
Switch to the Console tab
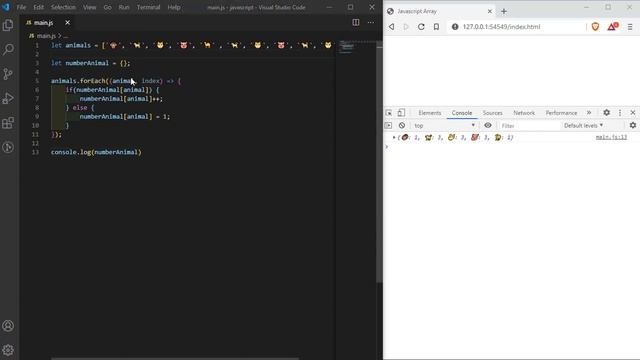(x=462, y=113)
